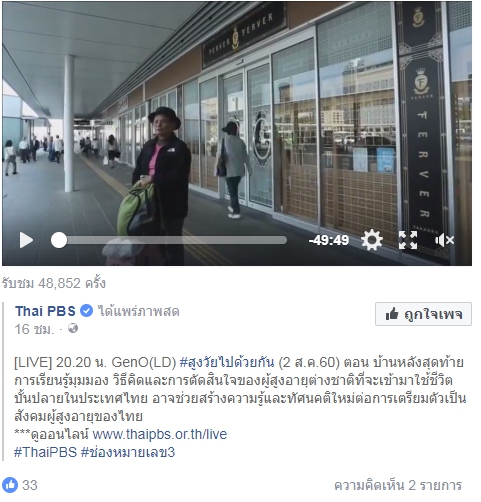The height and width of the screenshot is (502, 481).
Task: Click the thumbs-up icon on ถูกใจเพจ button
Action: [x=392, y=314]
